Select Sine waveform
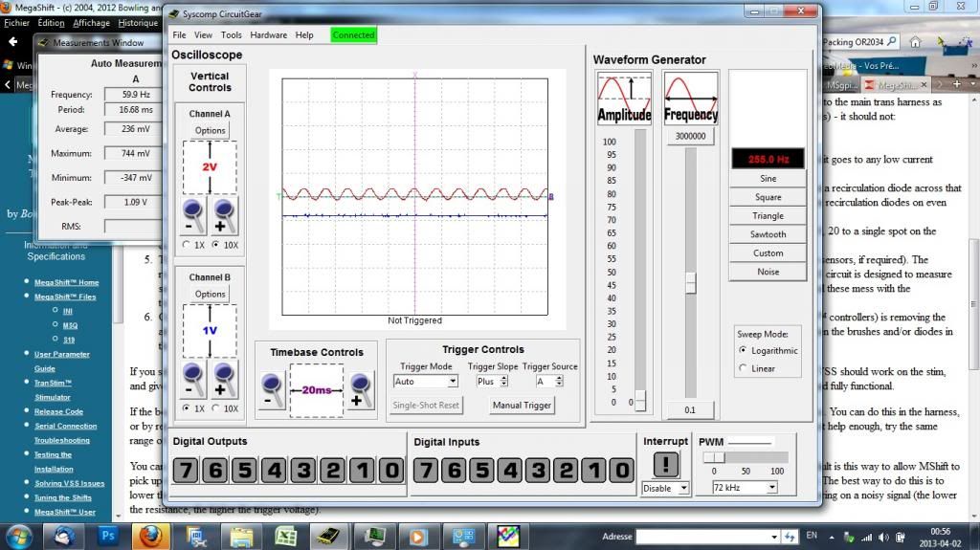Screen dimensions: 980x550 pyautogui.click(x=768, y=179)
